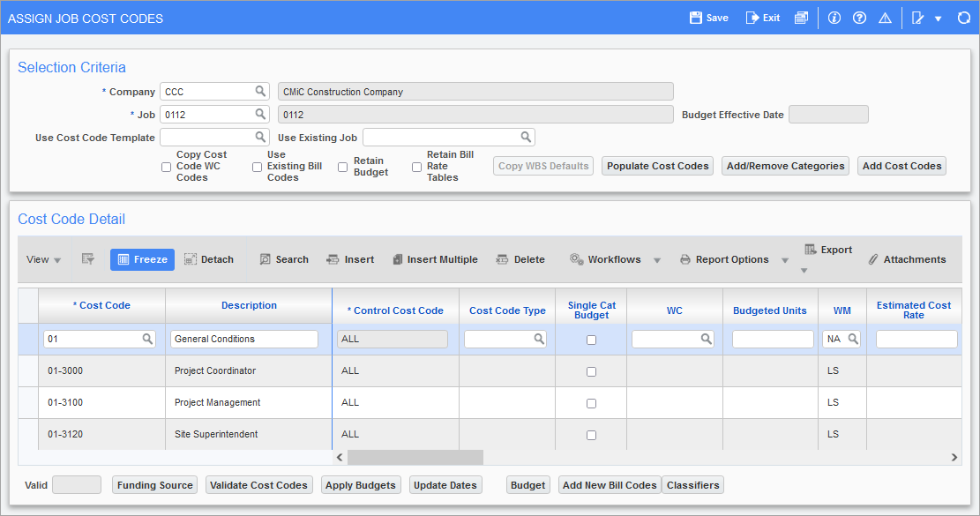Open the information icon in header
980x516 pixels.
(x=834, y=18)
